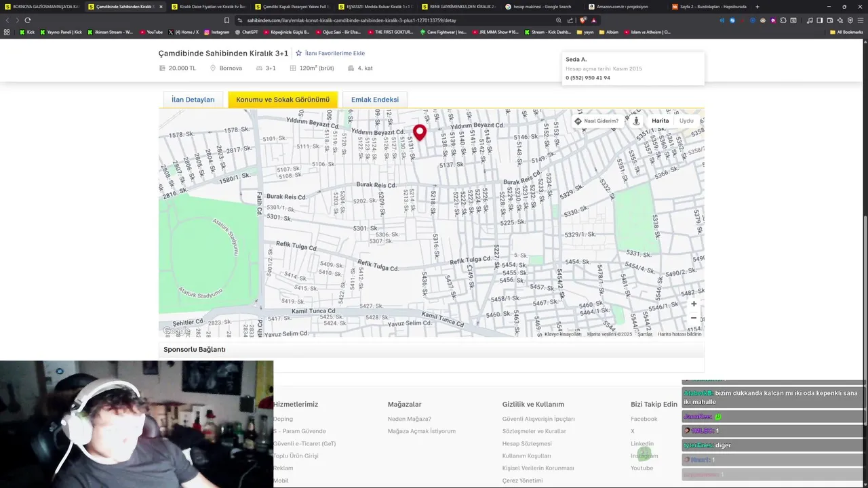Screen dimensions: 868x488
Task: Open Mağaza Açmak İstiyorum footer link
Action: (x=422, y=431)
